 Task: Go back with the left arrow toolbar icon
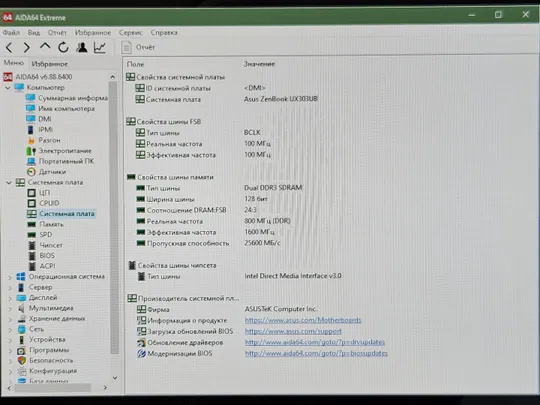[9, 48]
